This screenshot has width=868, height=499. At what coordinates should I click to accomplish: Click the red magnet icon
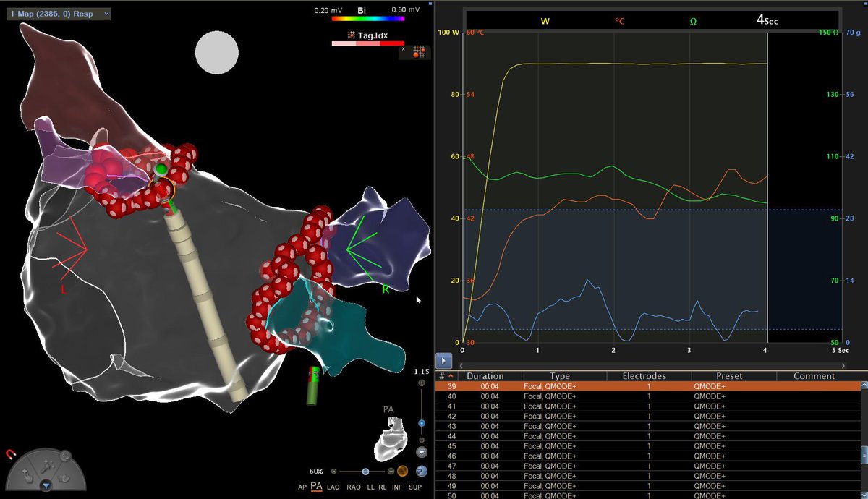pos(10,454)
